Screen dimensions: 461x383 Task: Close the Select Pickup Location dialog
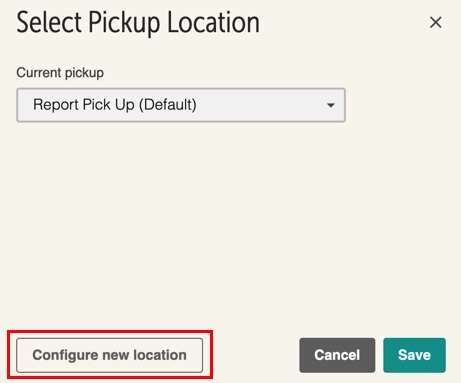click(435, 23)
